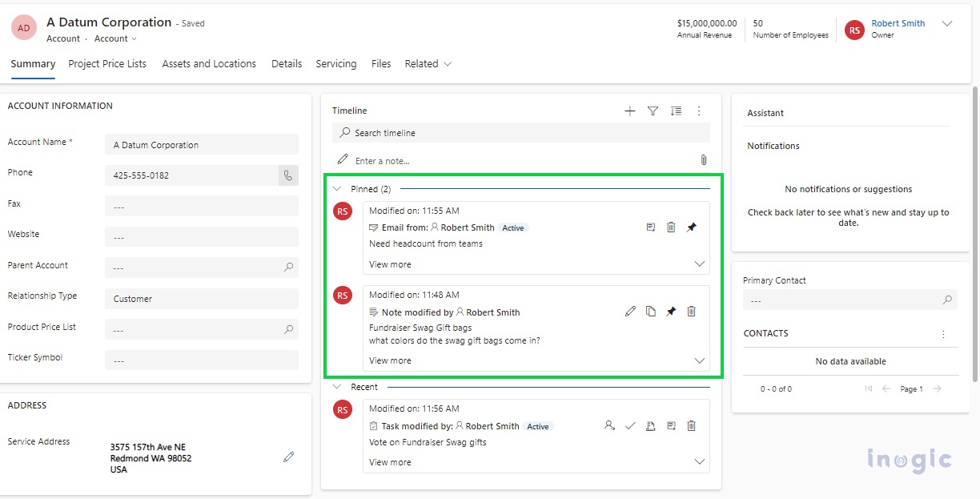Screen dimensions: 980x499
Task: Click Parent Account lookup search icon
Action: (x=288, y=268)
